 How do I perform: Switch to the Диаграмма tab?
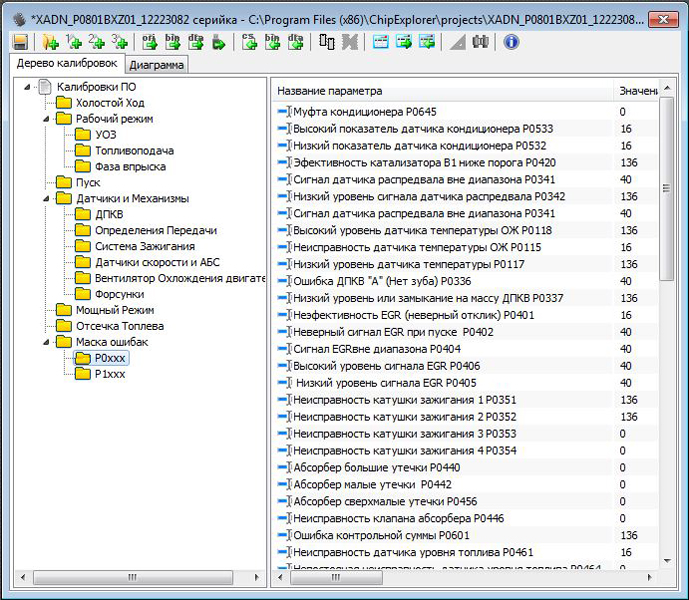click(x=156, y=66)
